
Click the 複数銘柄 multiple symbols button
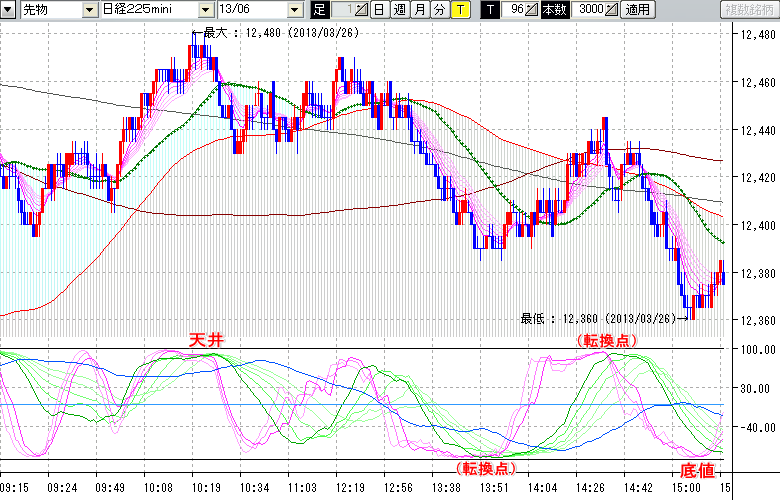749,10
